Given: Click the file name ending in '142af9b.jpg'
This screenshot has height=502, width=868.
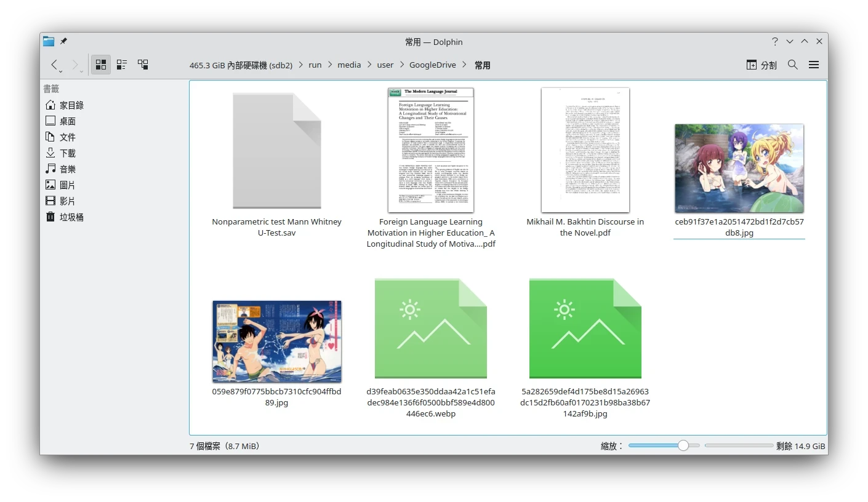Looking at the screenshot, I should pyautogui.click(x=585, y=403).
